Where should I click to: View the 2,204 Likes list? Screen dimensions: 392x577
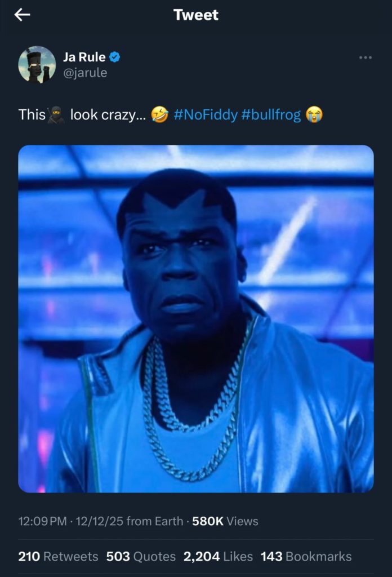click(x=220, y=555)
